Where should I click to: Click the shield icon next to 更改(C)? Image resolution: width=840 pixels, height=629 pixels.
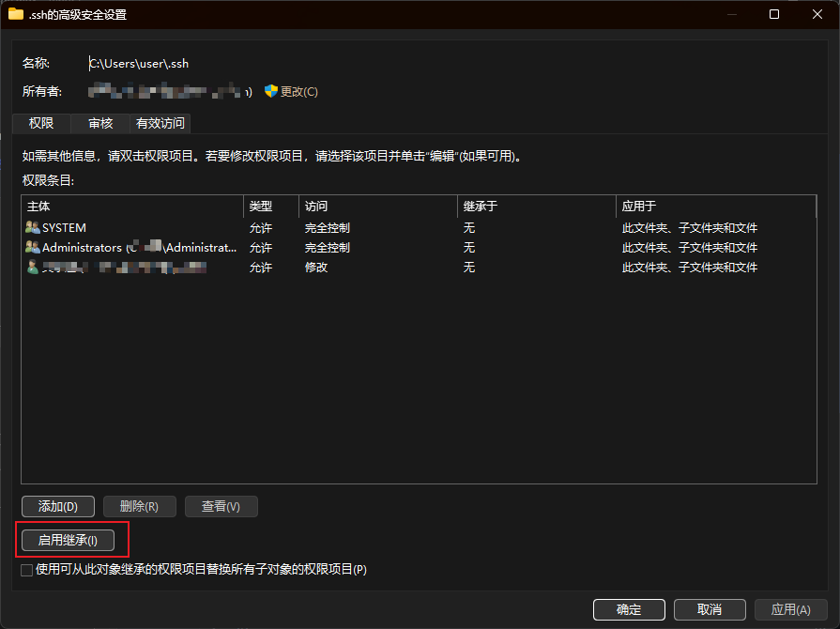(x=271, y=91)
